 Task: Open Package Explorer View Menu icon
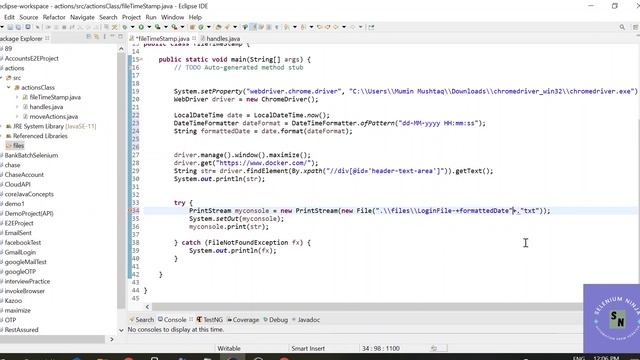click(x=104, y=37)
